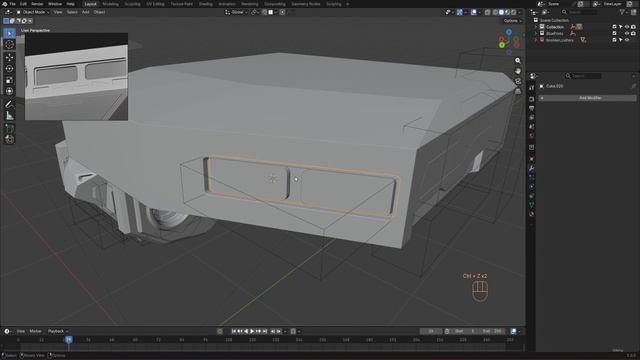This screenshot has width=640, height=360.
Task: Select the Annotate tool
Action: click(9, 104)
